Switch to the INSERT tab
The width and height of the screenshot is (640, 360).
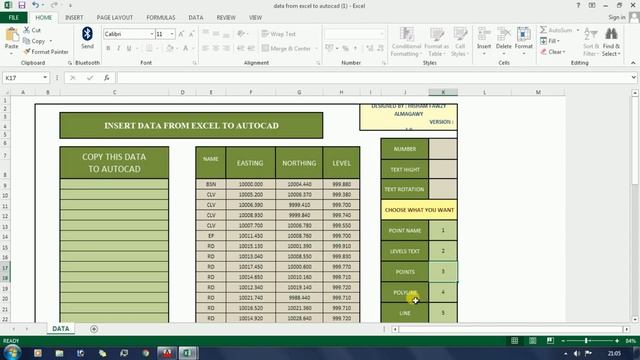coord(74,18)
